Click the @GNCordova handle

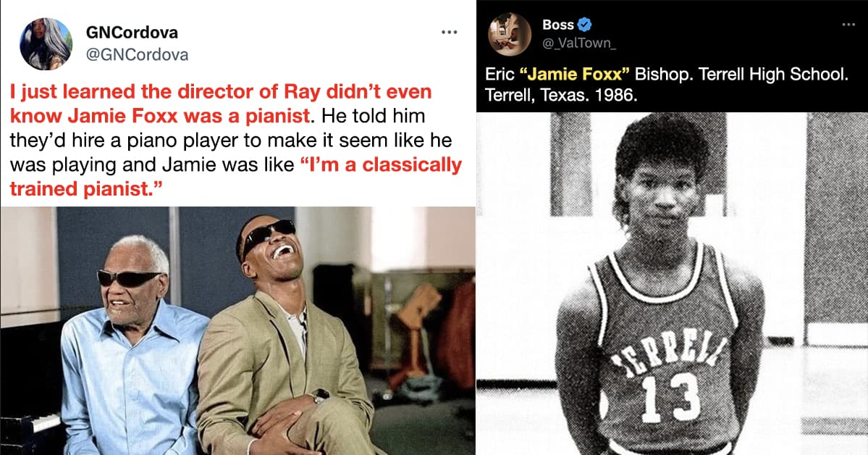coord(137,54)
